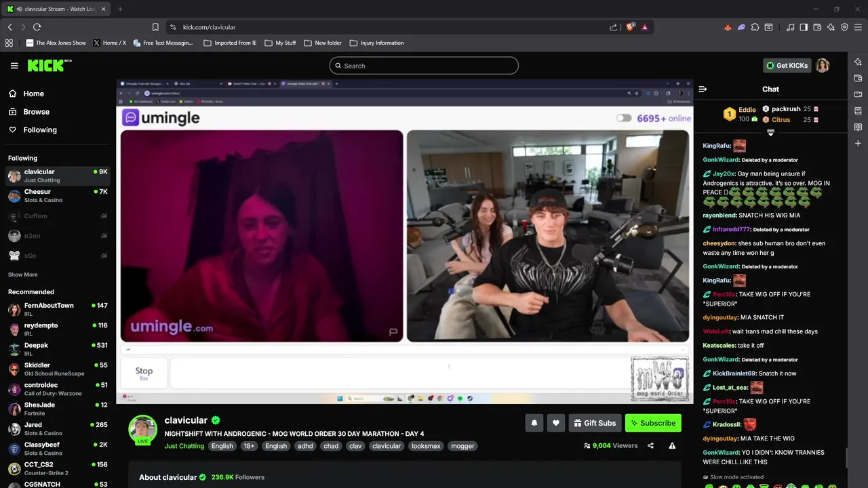Open Injury Information bookmarks folder
868x488 pixels.
376,43
